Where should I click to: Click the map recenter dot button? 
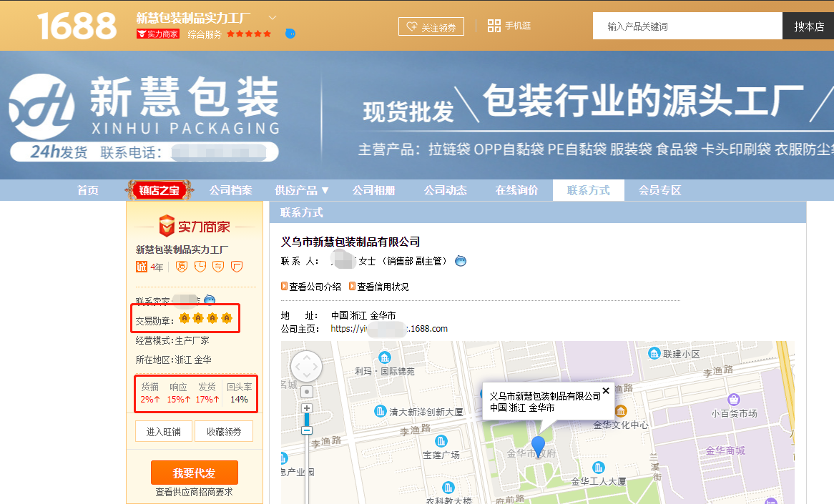pyautogui.click(x=307, y=392)
